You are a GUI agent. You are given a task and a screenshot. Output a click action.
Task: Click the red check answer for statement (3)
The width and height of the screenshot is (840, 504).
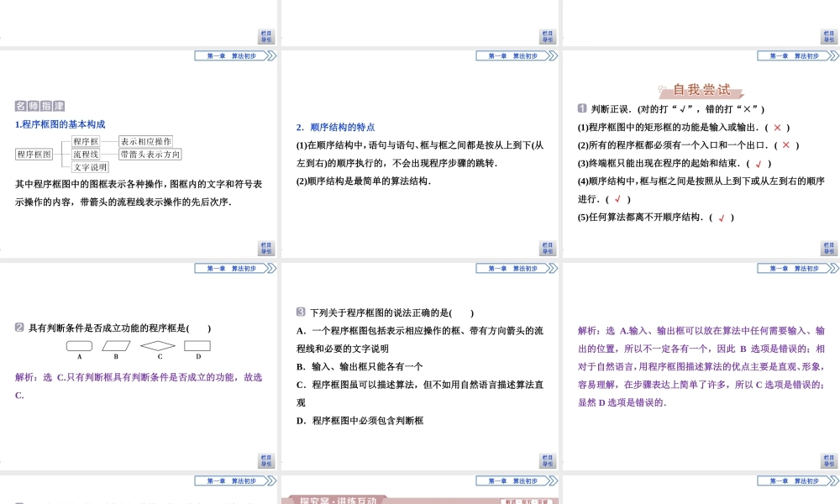(x=759, y=164)
